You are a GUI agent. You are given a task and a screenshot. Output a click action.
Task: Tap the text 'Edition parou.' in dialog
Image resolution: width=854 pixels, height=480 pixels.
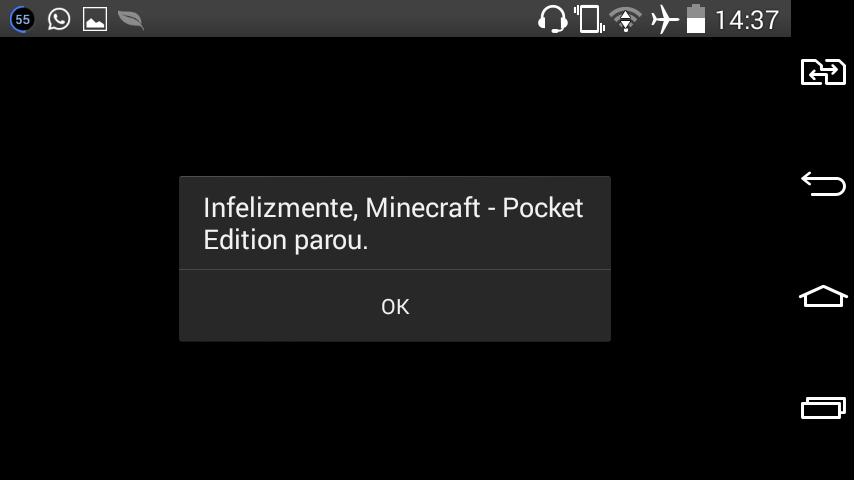(285, 240)
